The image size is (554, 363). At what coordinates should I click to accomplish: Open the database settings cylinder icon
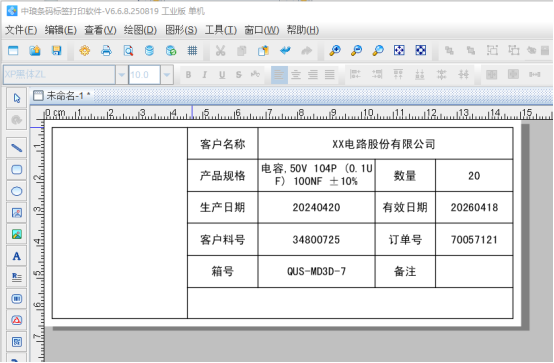(x=149, y=51)
